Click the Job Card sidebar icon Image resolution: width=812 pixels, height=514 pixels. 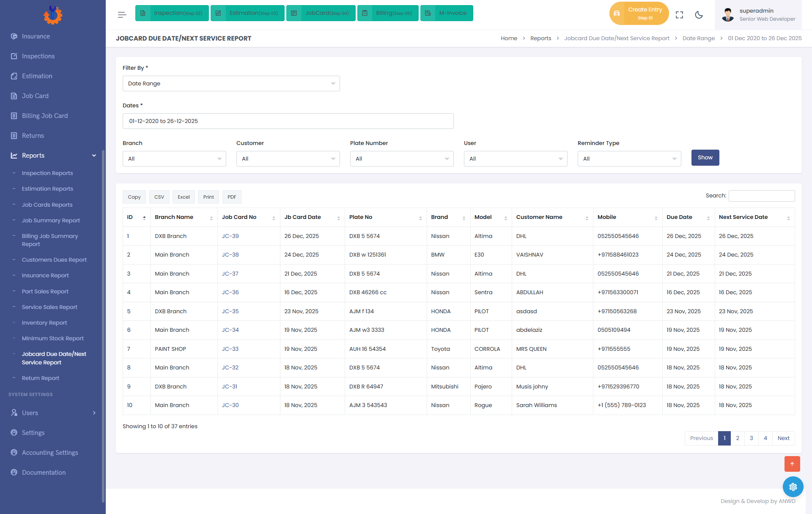[x=14, y=96]
